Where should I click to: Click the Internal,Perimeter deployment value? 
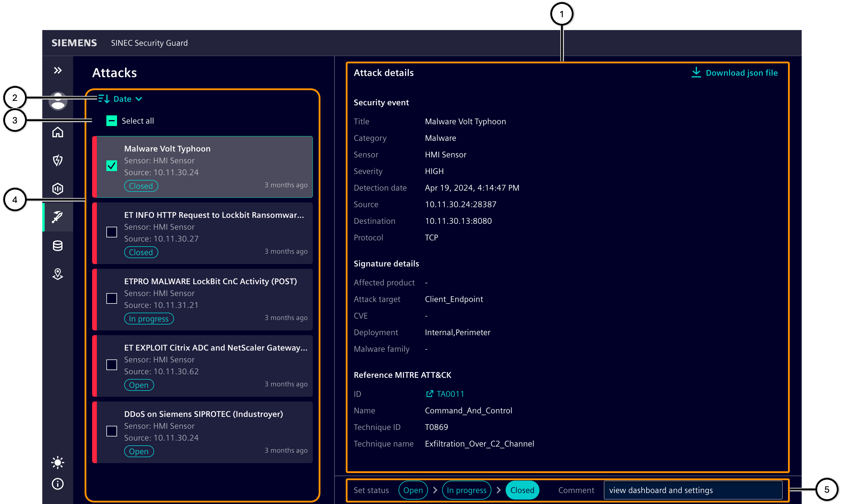pos(457,332)
